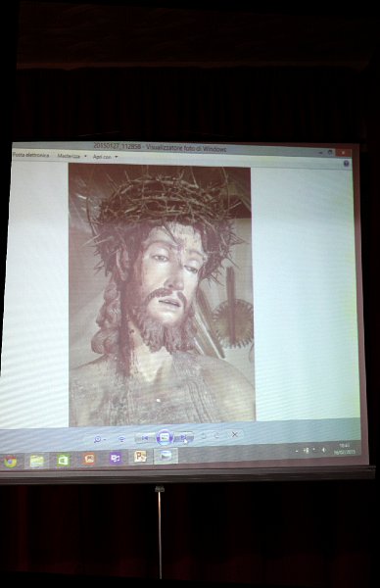Viewport: 380px width, 588px height.
Task: Open the help question mark icon
Action: point(346,164)
